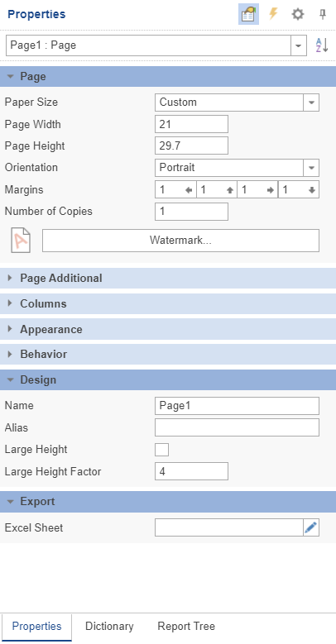
Task: Open the Paper Size dropdown
Action: [237, 103]
